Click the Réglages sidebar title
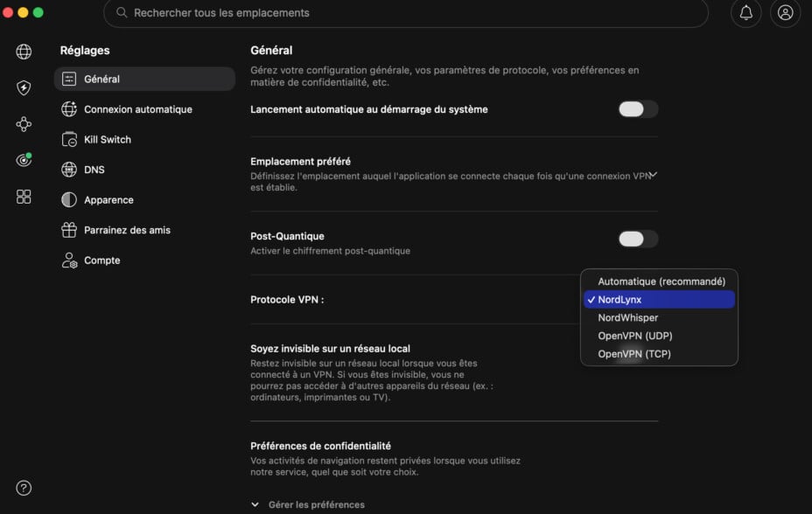Screen dimensions: 812x514 85,50
